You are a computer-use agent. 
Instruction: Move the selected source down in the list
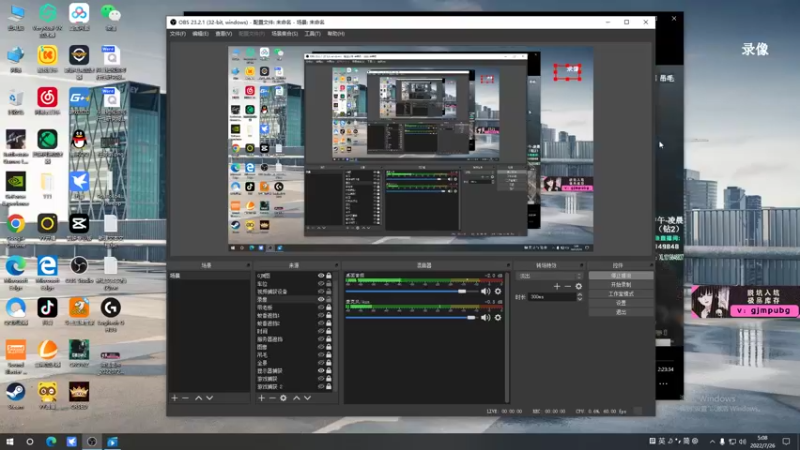(x=308, y=398)
